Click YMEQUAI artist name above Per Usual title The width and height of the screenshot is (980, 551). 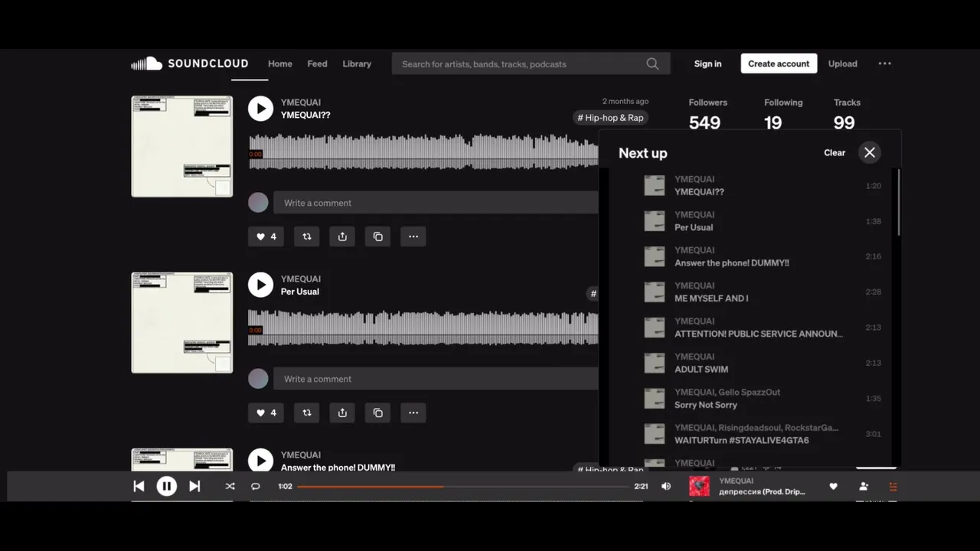coord(301,279)
